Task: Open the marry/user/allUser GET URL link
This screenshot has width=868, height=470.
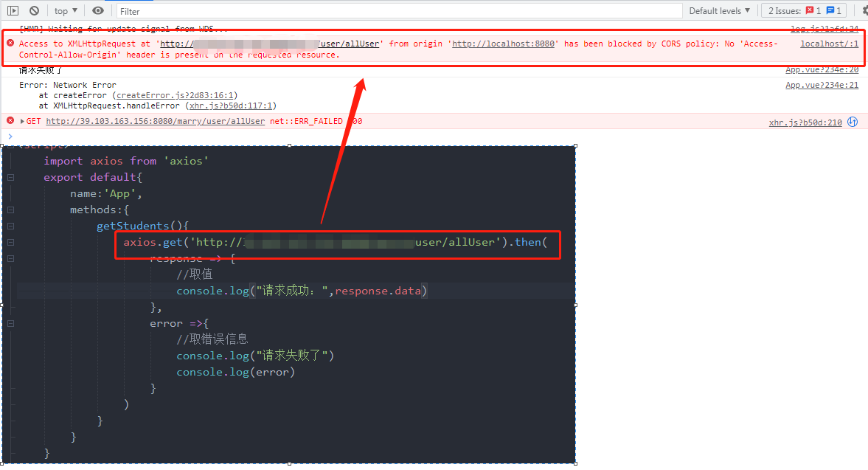Action: point(156,121)
